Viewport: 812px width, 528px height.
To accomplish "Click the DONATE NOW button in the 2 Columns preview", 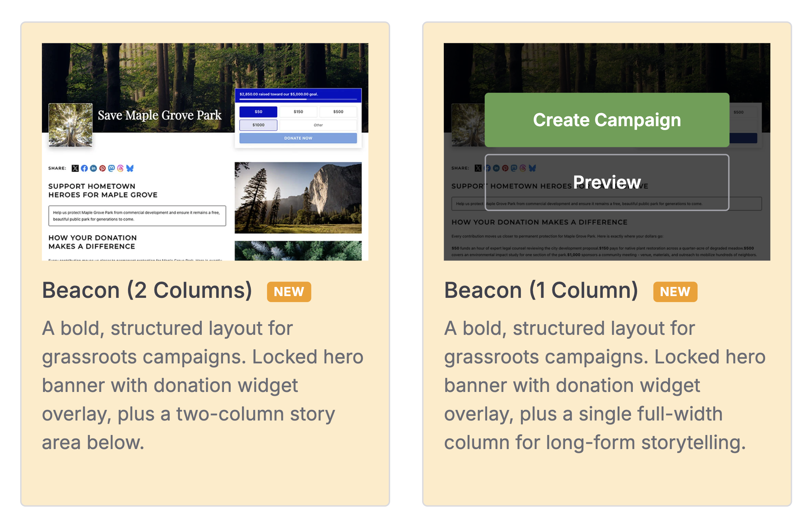I will click(x=298, y=138).
